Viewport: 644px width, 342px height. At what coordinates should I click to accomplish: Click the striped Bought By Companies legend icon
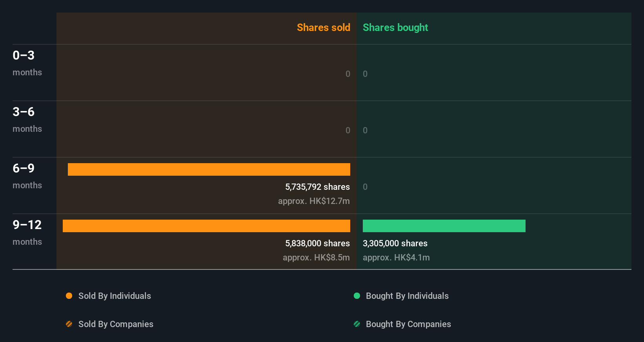tap(357, 324)
